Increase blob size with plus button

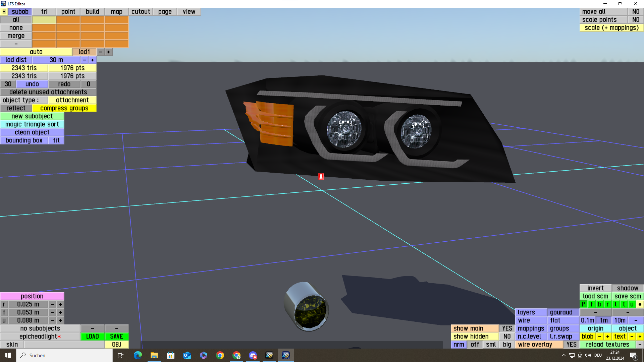607,337
